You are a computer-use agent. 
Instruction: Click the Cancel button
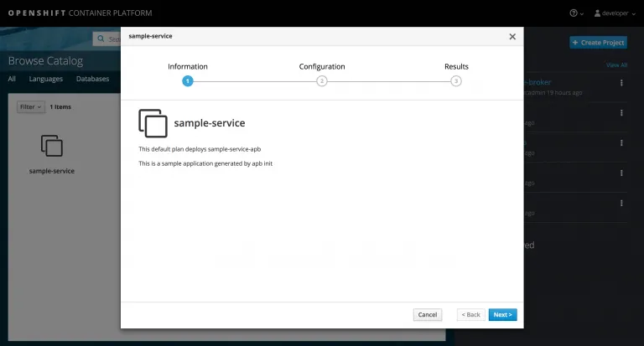(x=428, y=315)
